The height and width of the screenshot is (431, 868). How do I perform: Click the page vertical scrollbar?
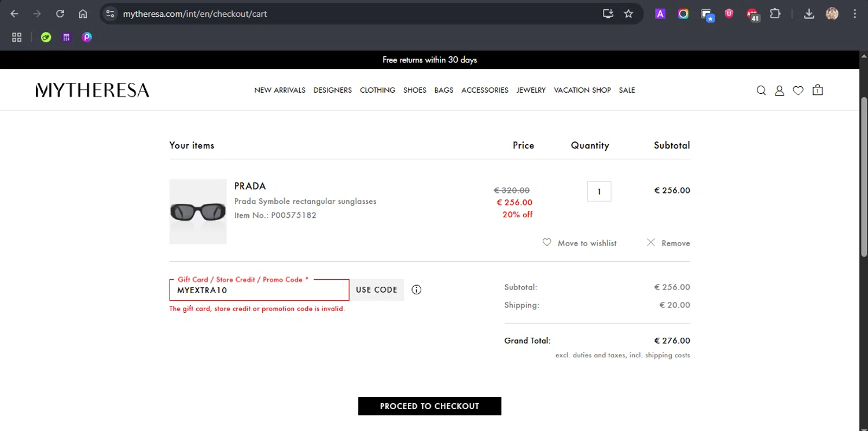coord(864,177)
